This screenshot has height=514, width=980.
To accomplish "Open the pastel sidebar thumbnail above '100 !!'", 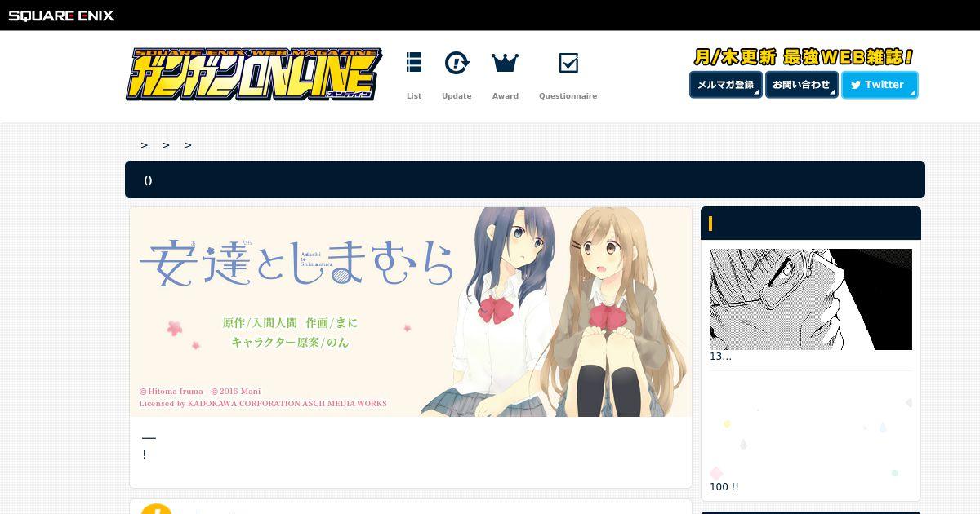I will (811, 430).
